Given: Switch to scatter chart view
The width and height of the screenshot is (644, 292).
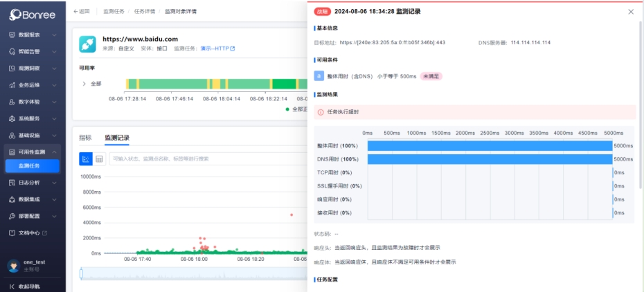Looking at the screenshot, I should [86, 159].
